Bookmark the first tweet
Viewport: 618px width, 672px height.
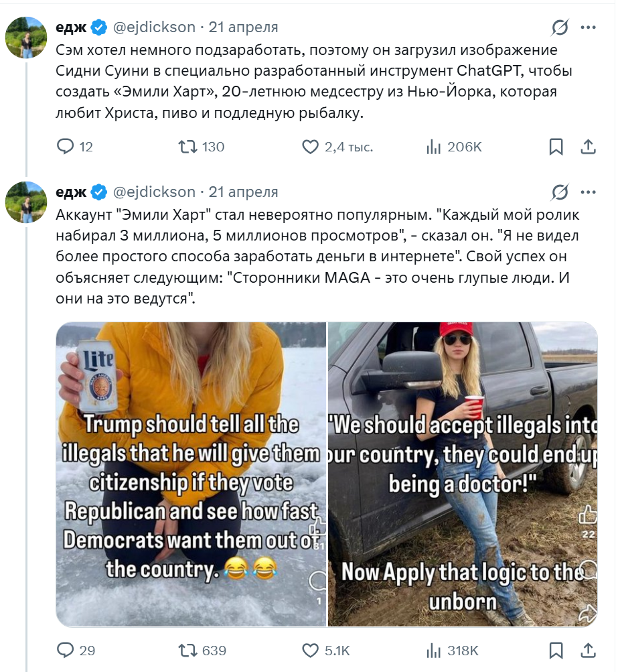coord(556,147)
